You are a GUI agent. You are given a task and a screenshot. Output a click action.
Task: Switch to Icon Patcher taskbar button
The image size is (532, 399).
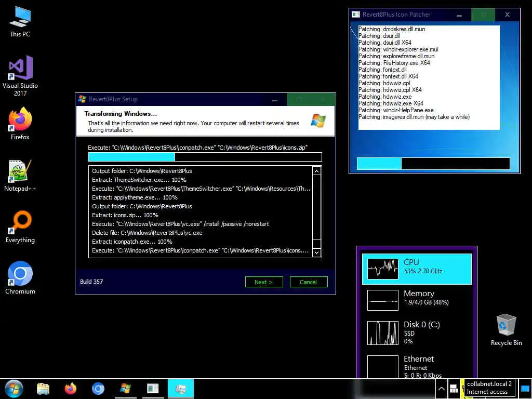point(153,389)
